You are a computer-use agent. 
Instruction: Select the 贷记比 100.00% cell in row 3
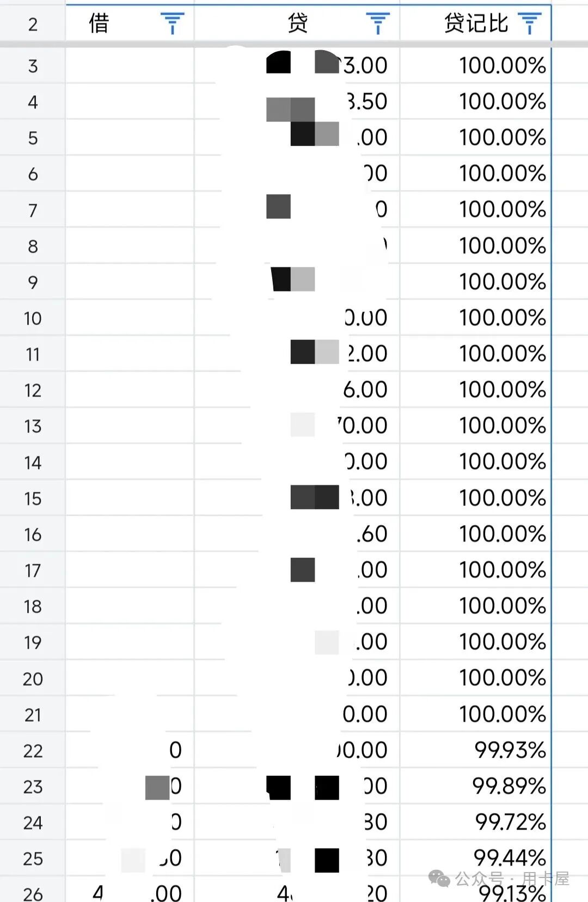[x=476, y=66]
